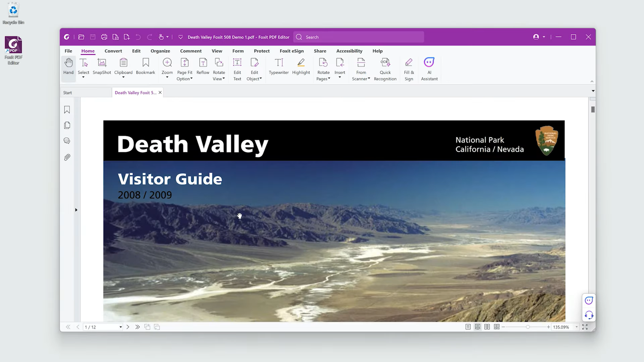Open the Foxit eSign tab
The image size is (644, 362).
[292, 51]
